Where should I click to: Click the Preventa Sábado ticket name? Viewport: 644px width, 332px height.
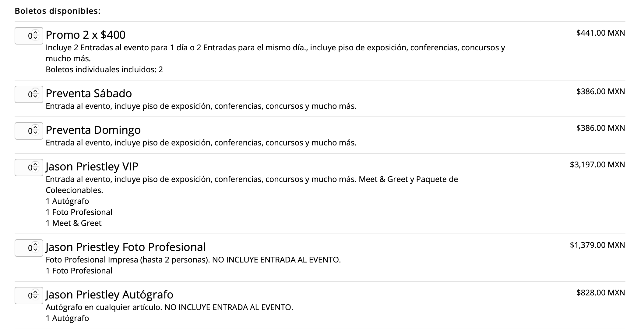(89, 94)
